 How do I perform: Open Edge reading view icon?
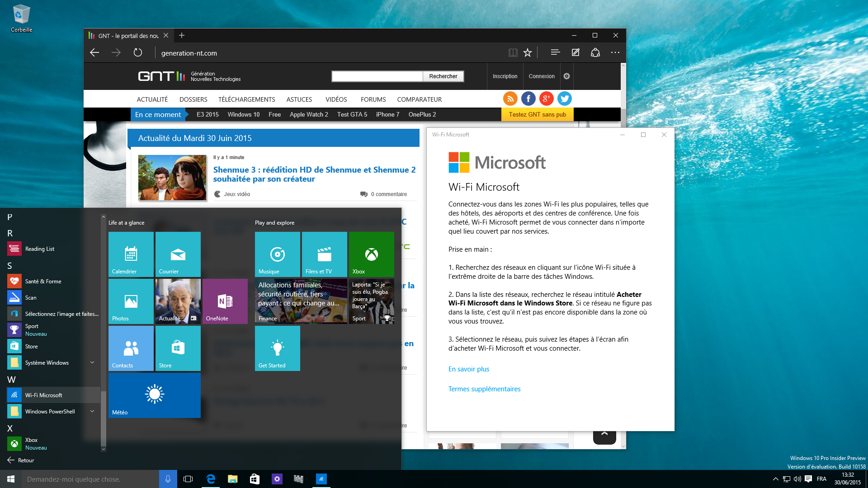pos(513,53)
